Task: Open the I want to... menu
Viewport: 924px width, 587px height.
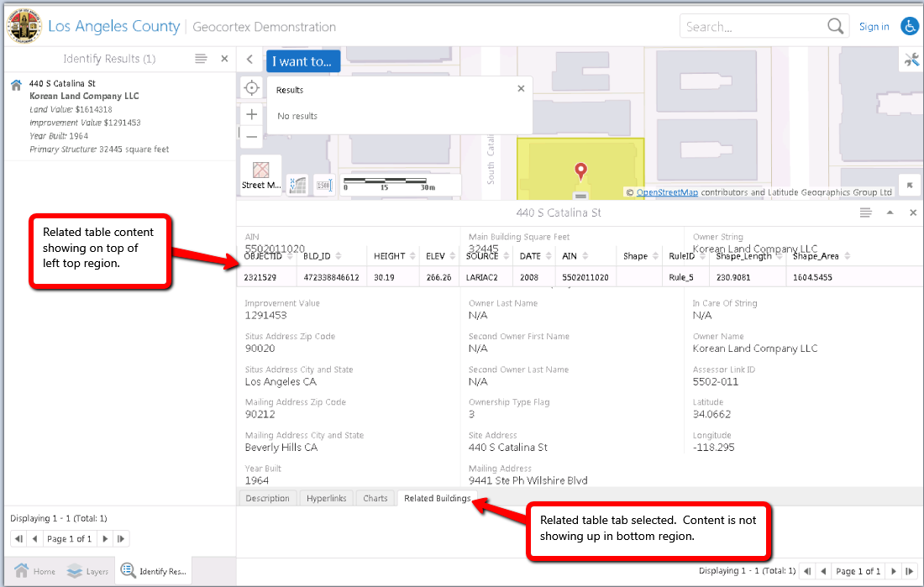Action: pyautogui.click(x=303, y=61)
